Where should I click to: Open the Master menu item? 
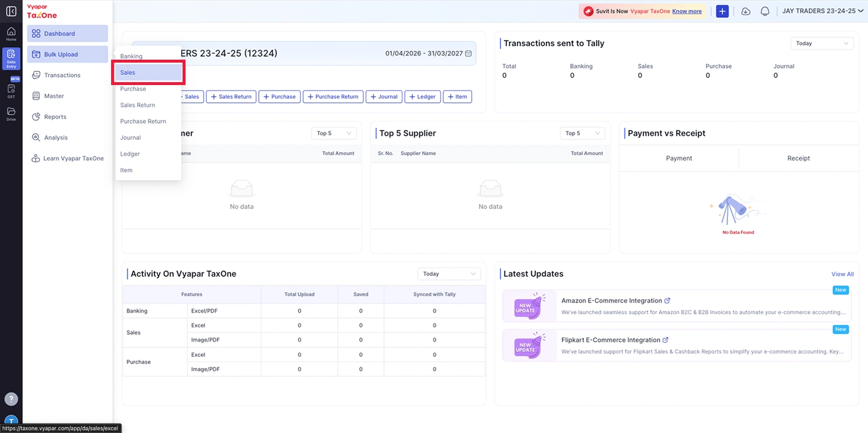tap(67, 96)
